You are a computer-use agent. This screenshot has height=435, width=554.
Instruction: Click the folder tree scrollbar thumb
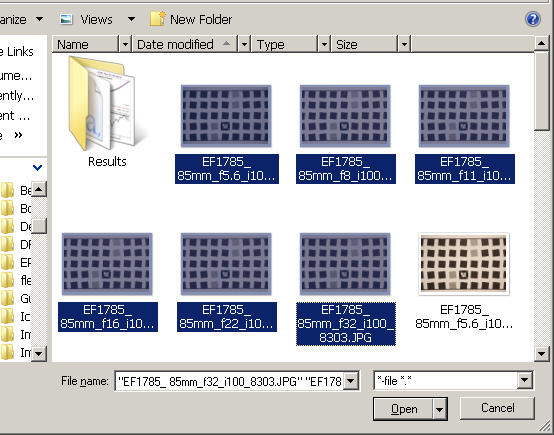click(x=39, y=226)
